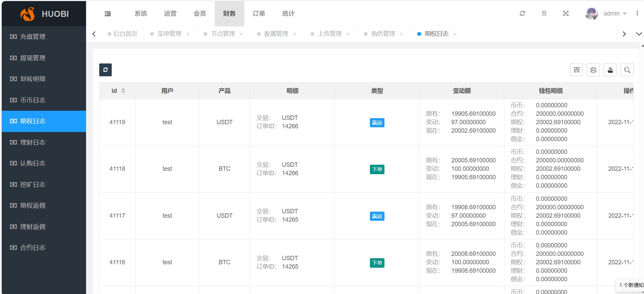The width and height of the screenshot is (644, 294).
Task: Click the print table icon
Action: pyautogui.click(x=593, y=70)
